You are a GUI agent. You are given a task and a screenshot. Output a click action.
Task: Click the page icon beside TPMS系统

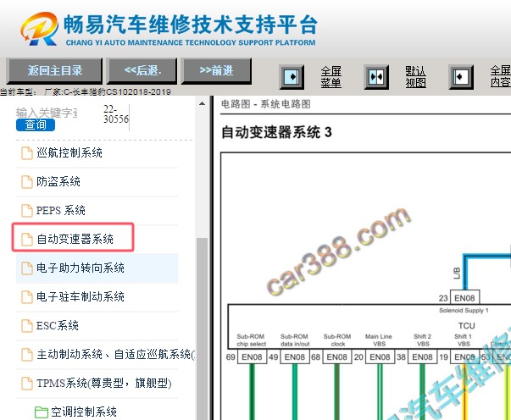(x=27, y=384)
